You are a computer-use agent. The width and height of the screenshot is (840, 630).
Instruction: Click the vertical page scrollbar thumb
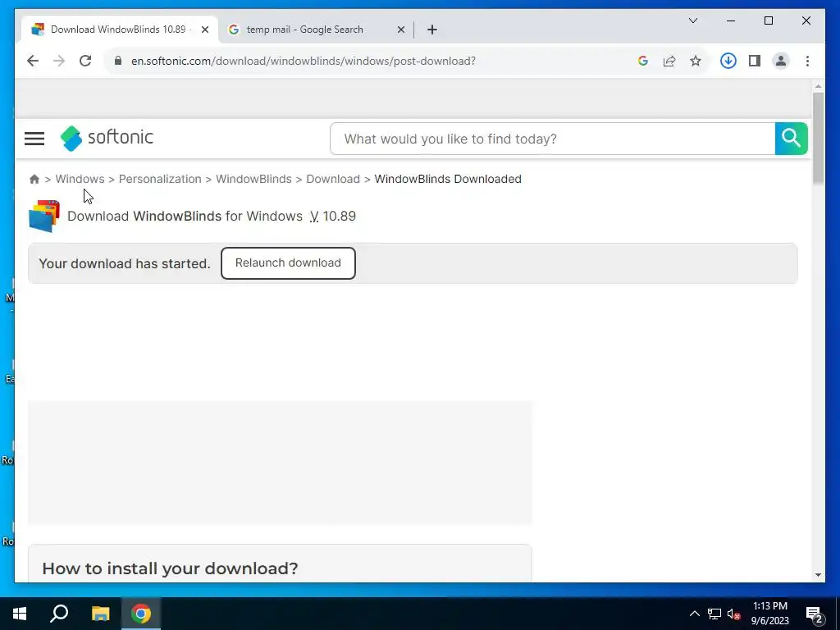pyautogui.click(x=818, y=139)
